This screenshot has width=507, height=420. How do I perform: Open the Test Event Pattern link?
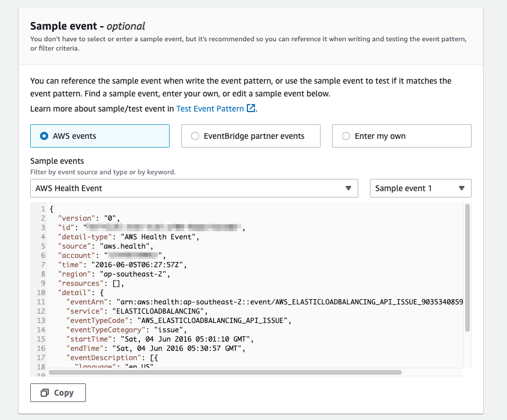click(210, 109)
